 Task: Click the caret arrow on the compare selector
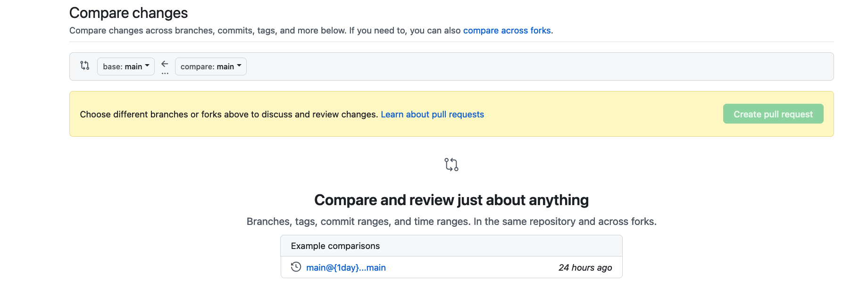point(239,66)
